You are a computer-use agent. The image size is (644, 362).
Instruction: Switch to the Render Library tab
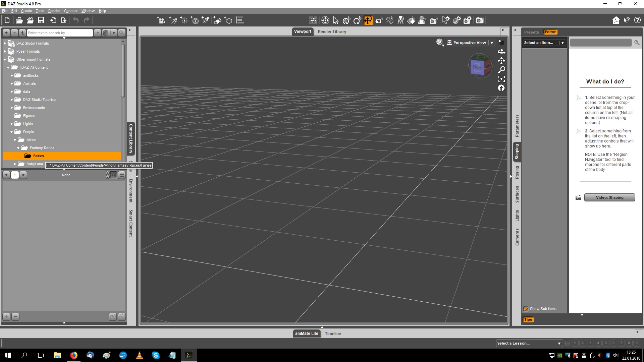[332, 32]
